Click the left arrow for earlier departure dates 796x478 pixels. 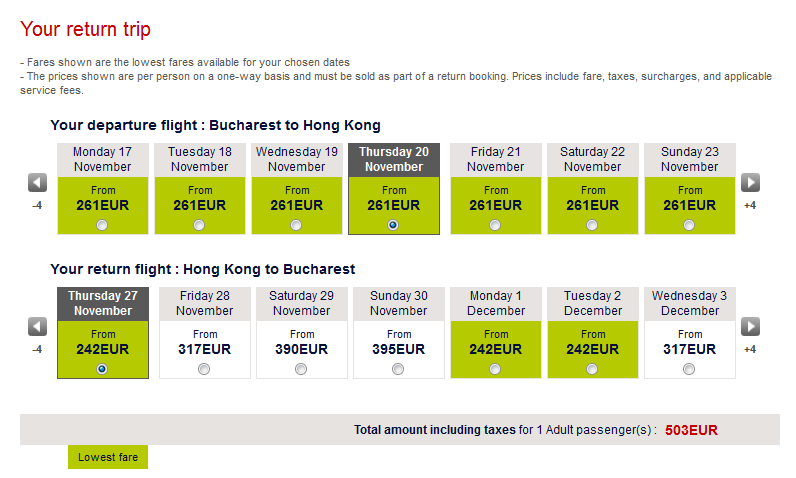tap(37, 183)
